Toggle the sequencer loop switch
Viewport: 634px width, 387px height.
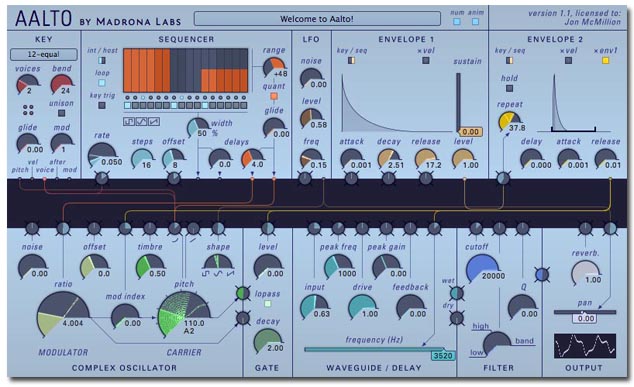(x=102, y=82)
